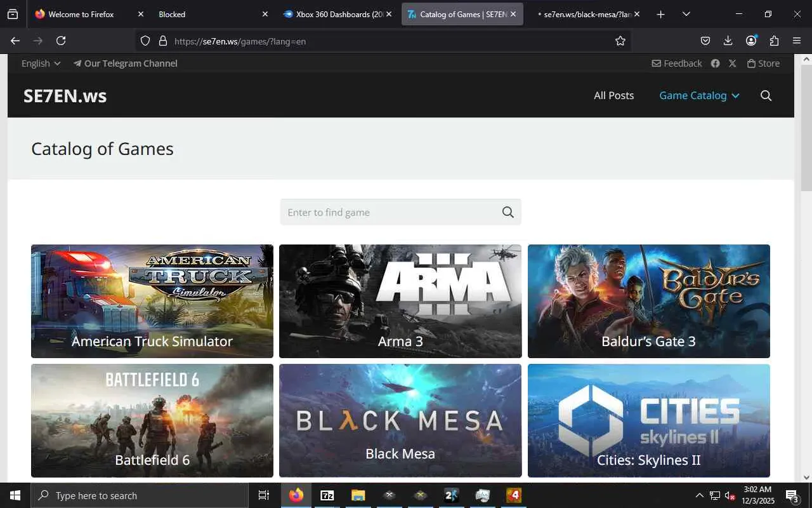This screenshot has width=812, height=508.
Task: List all open tabs
Action: (686, 14)
